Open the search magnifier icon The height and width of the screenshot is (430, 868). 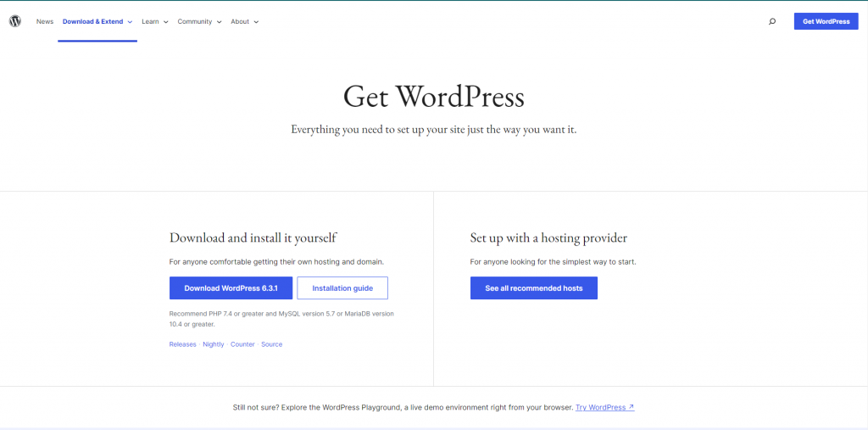tap(772, 21)
